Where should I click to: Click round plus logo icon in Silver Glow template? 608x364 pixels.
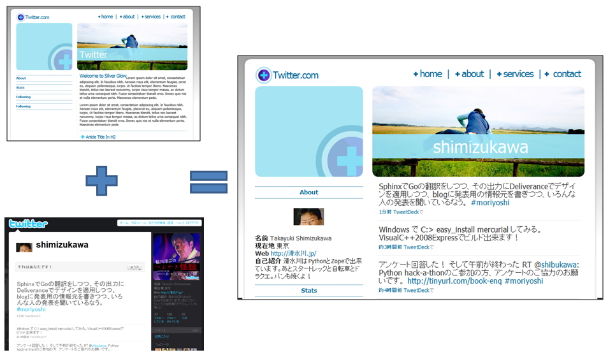20,17
